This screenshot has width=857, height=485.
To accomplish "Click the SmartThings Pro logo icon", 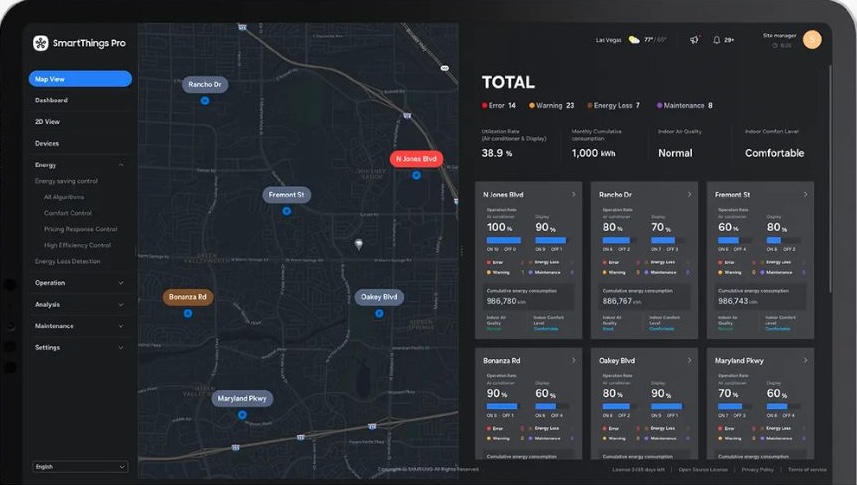I will tap(41, 43).
